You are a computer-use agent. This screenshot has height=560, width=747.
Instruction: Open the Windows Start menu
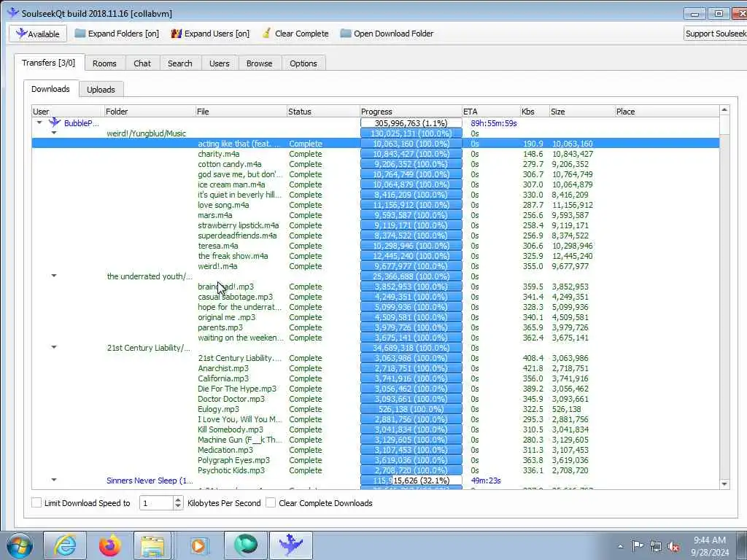tap(20, 545)
